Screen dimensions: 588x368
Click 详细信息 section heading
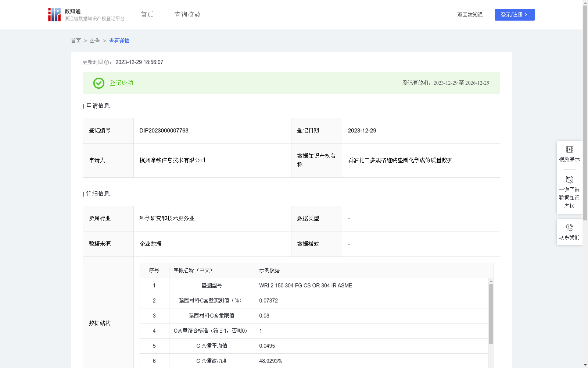tap(98, 194)
